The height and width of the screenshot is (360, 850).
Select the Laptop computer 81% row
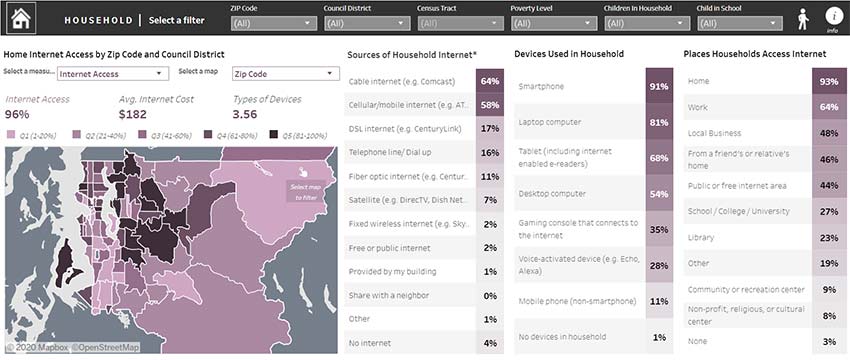(x=594, y=122)
